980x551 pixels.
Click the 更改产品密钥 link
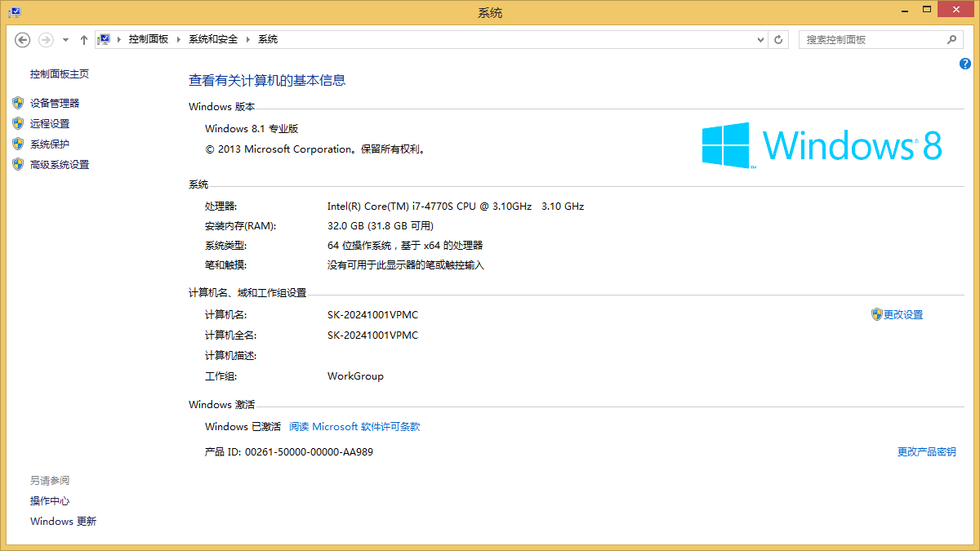click(926, 452)
